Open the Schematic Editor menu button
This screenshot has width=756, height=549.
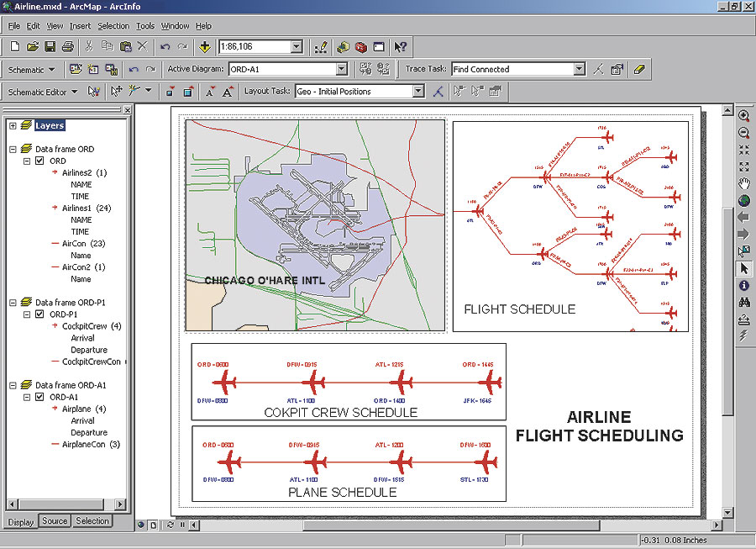(x=43, y=92)
